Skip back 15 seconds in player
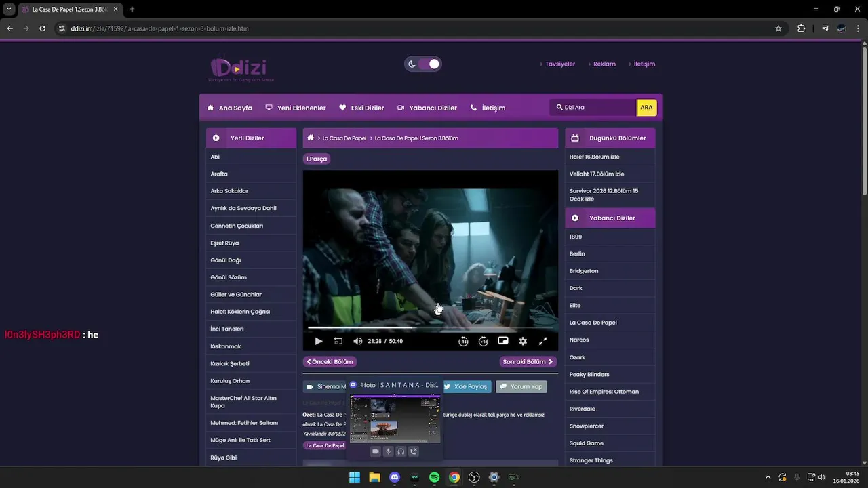 (463, 341)
